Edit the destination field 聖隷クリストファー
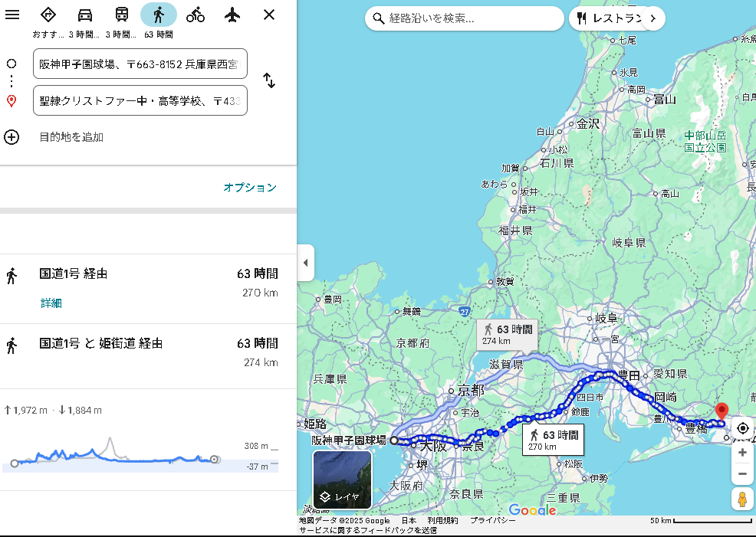This screenshot has height=537, width=756. click(140, 100)
